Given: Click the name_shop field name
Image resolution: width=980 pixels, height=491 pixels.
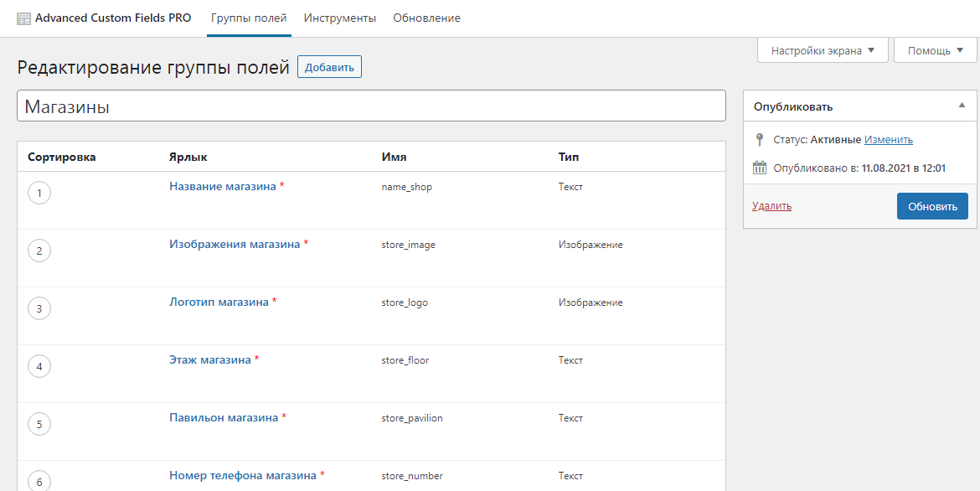Looking at the screenshot, I should click(x=407, y=187).
